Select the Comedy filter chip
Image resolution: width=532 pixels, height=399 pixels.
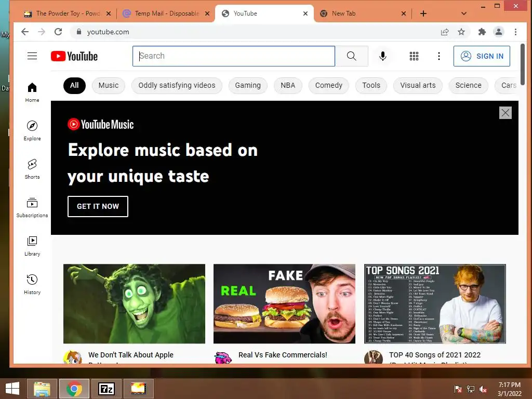click(x=329, y=86)
